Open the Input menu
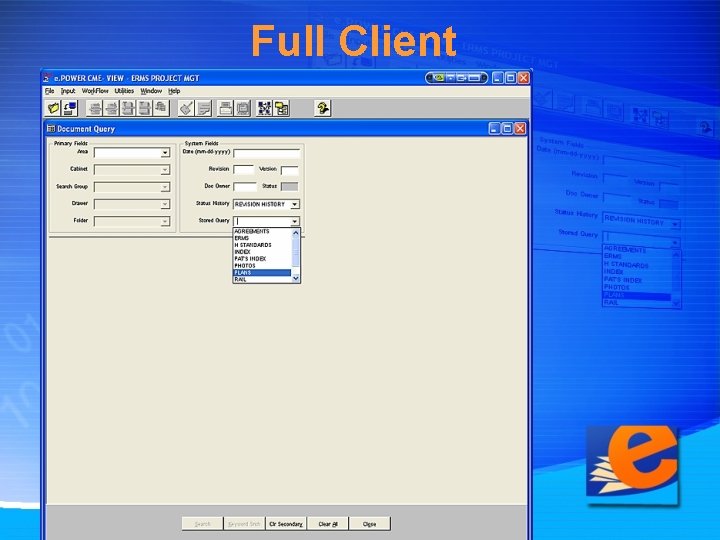 click(68, 91)
